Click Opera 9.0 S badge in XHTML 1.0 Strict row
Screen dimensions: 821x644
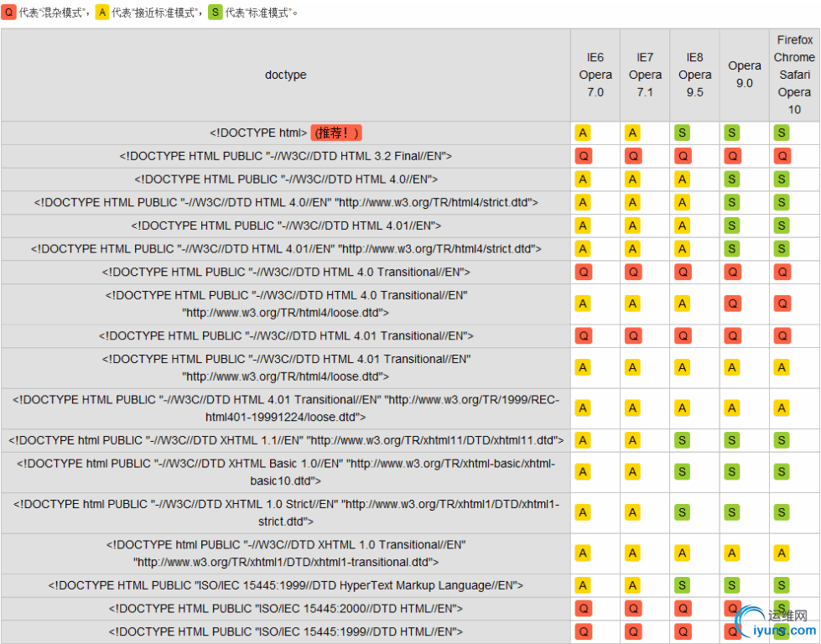pyautogui.click(x=732, y=512)
